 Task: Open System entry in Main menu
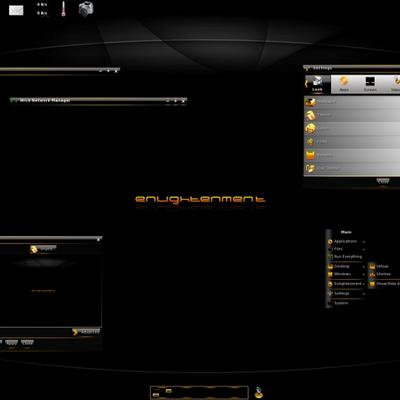click(x=345, y=303)
